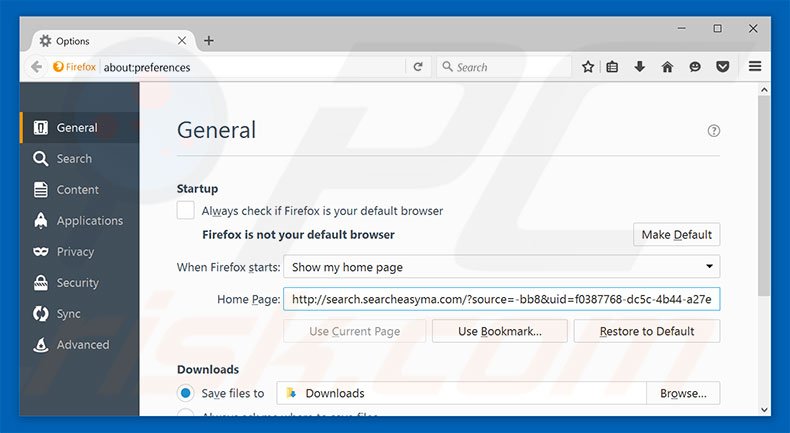790x433 pixels.
Task: Click the Use Bookmark... button
Action: point(500,331)
